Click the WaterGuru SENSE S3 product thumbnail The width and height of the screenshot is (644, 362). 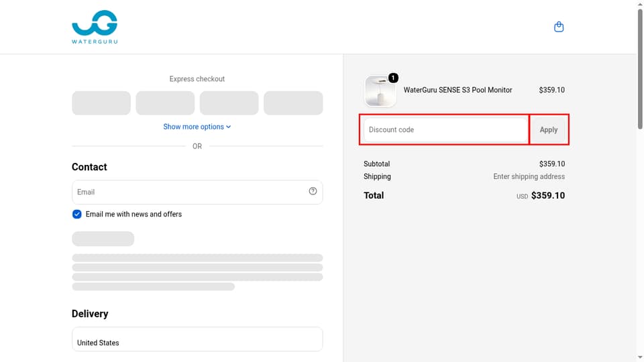[x=380, y=91]
